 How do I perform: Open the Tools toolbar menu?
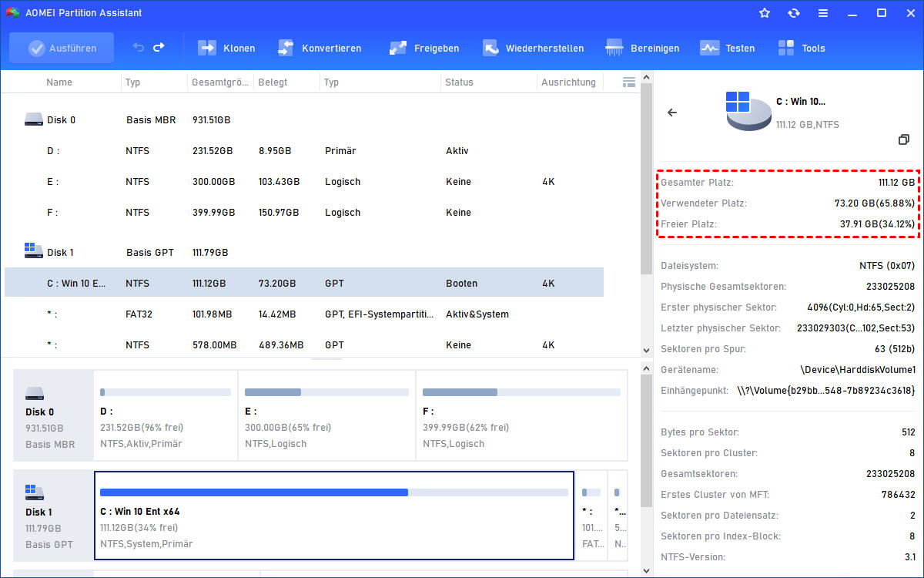pos(802,48)
